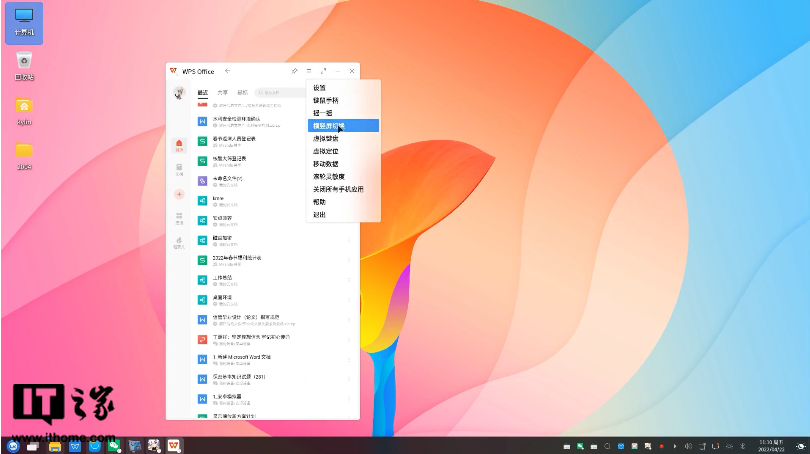Expand the hidden tray icons arrow
This screenshot has height=454, width=810.
[x=675, y=446]
